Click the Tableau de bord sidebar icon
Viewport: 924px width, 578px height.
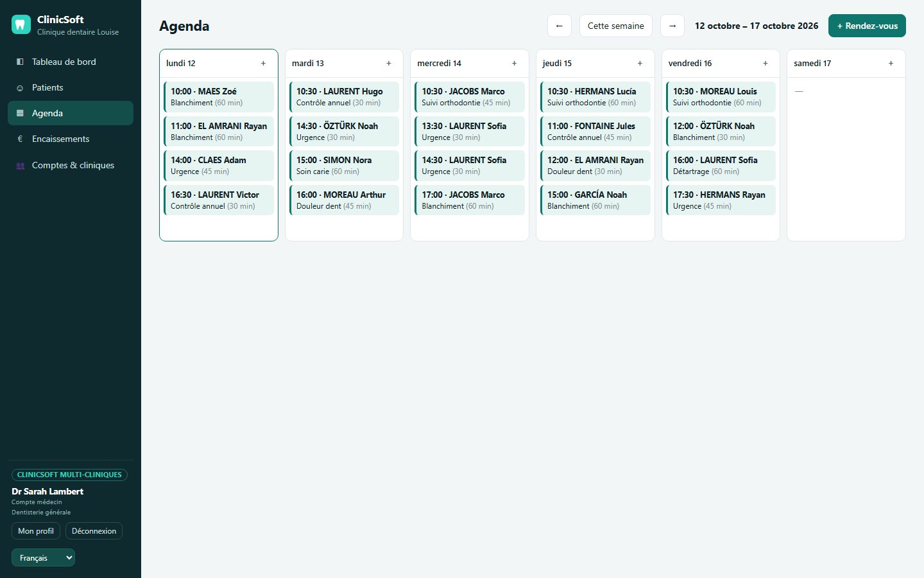20,62
